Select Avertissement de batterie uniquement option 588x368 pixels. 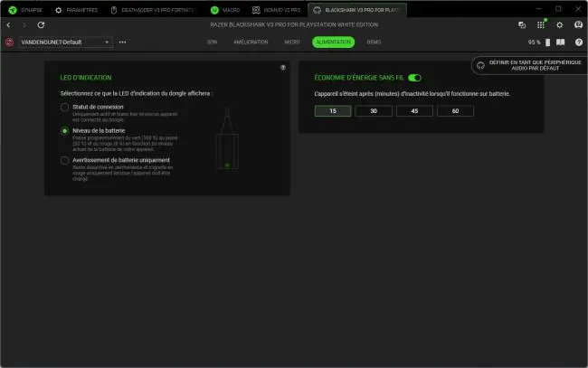tap(64, 160)
